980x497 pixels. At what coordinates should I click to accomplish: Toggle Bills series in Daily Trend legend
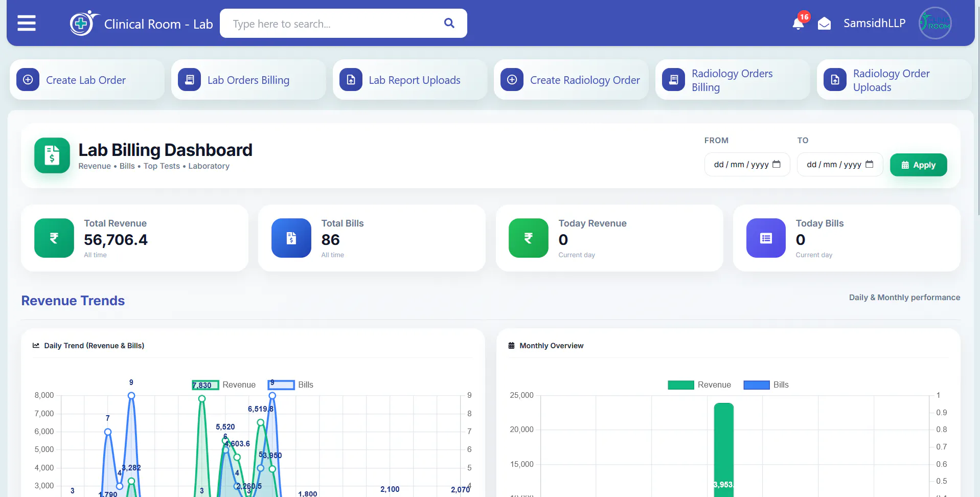[x=290, y=385]
